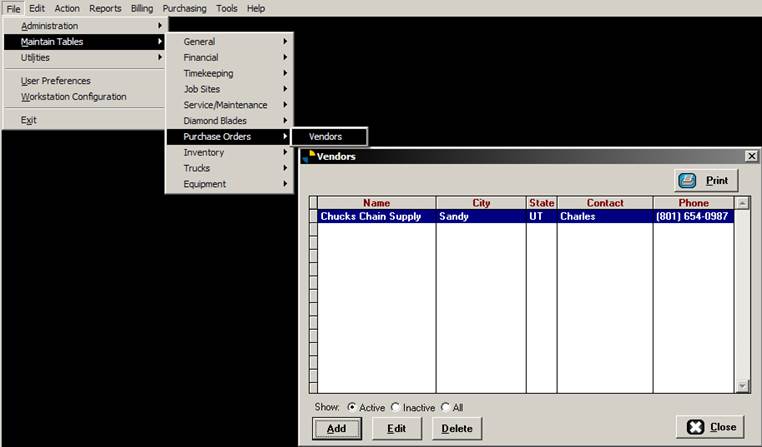This screenshot has width=762, height=447.
Task: Select User Preferences menu entry
Action: click(x=56, y=81)
